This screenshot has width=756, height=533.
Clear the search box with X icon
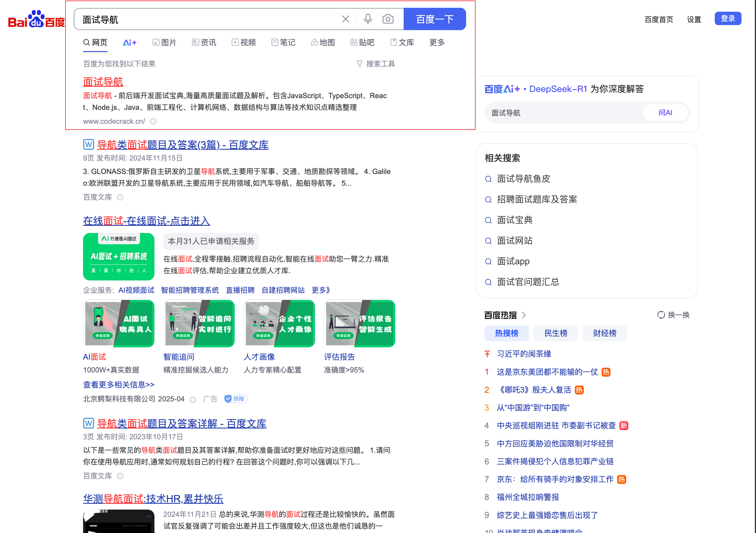coord(345,19)
